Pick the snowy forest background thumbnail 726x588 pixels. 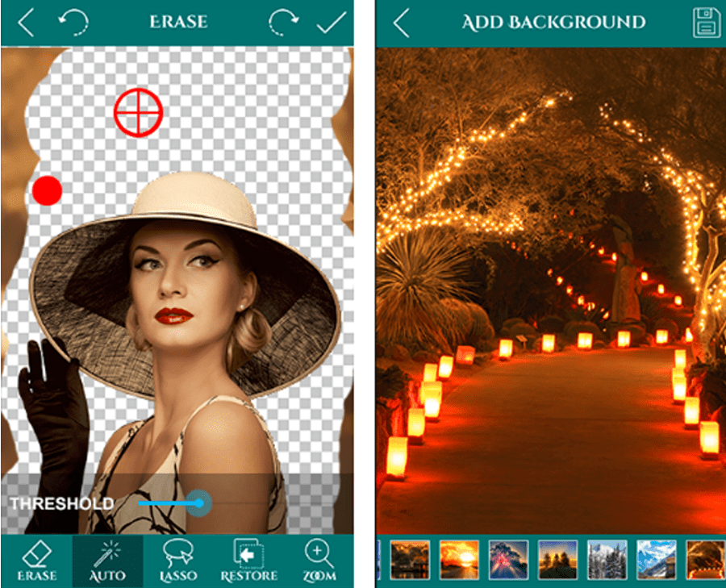tap(607, 561)
